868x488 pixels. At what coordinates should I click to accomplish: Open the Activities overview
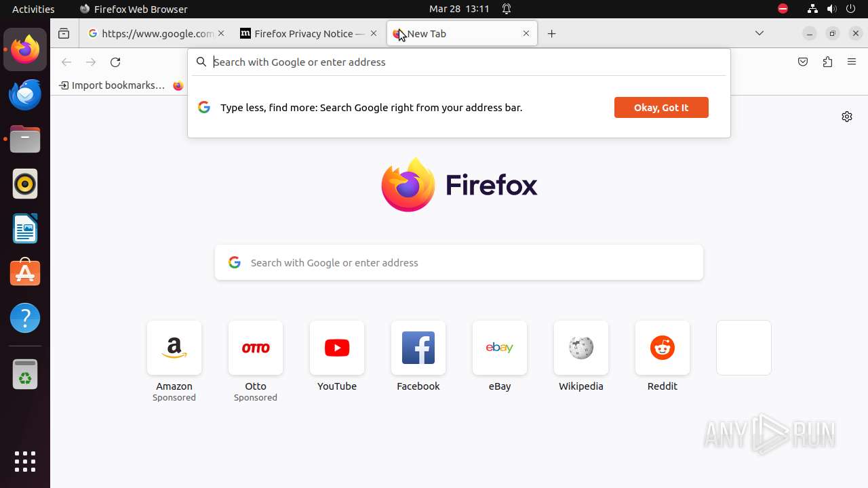(33, 9)
